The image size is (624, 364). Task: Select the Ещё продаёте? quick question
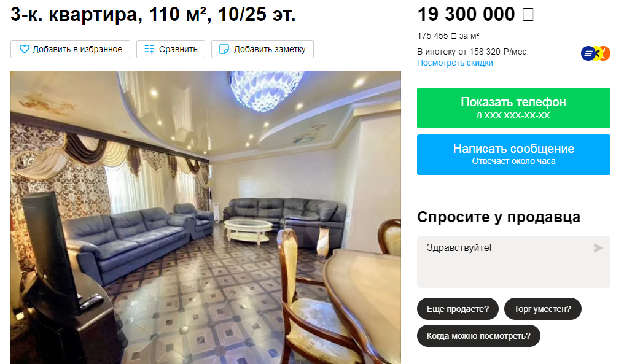coord(458,309)
